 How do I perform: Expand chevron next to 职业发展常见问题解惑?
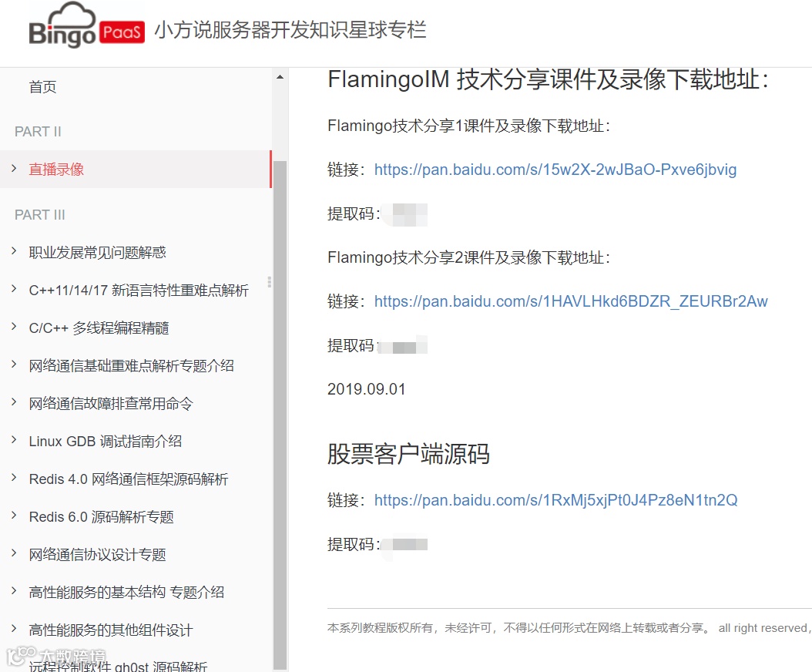[14, 250]
